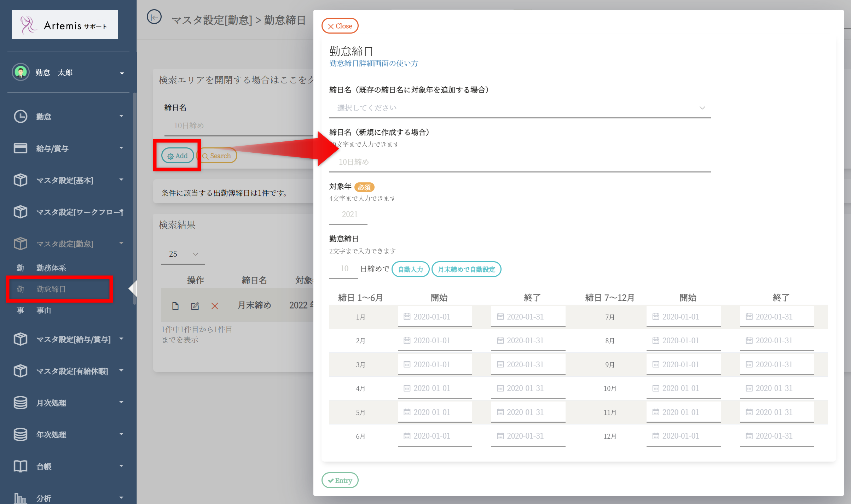This screenshot has height=504, width=851.
Task: Click the copy document icon in 月末締め row
Action: (x=175, y=306)
